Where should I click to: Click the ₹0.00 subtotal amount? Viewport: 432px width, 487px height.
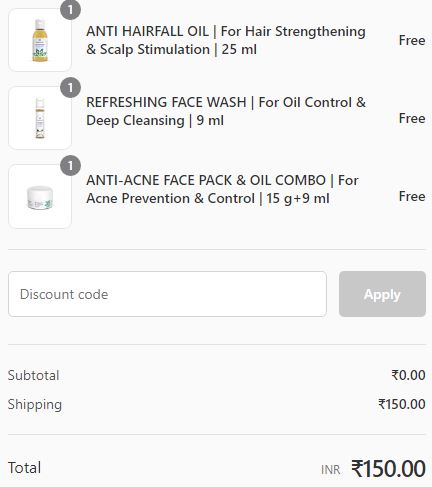408,375
